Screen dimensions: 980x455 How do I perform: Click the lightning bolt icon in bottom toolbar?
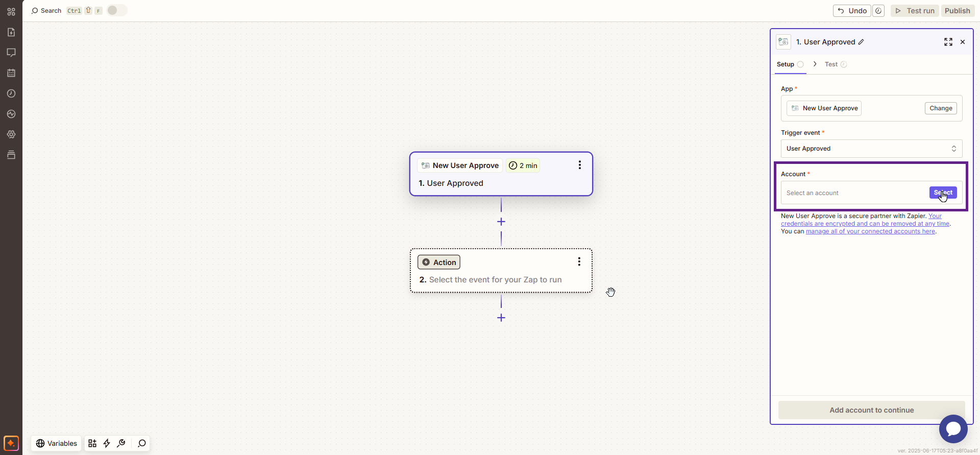click(x=107, y=443)
